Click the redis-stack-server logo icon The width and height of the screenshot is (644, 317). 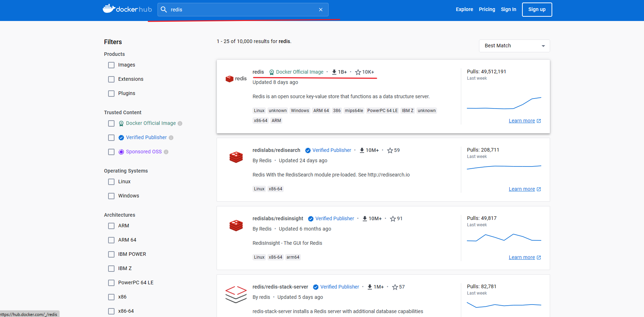click(236, 294)
